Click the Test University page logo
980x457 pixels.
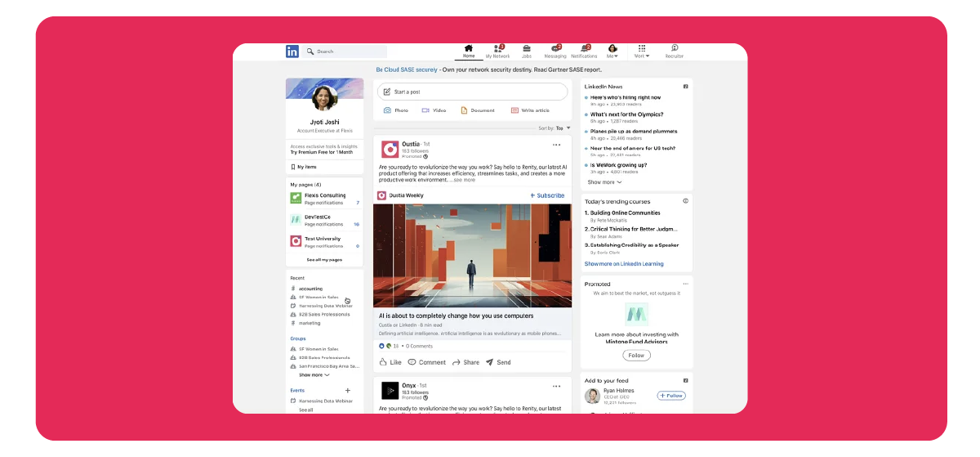[x=296, y=241]
